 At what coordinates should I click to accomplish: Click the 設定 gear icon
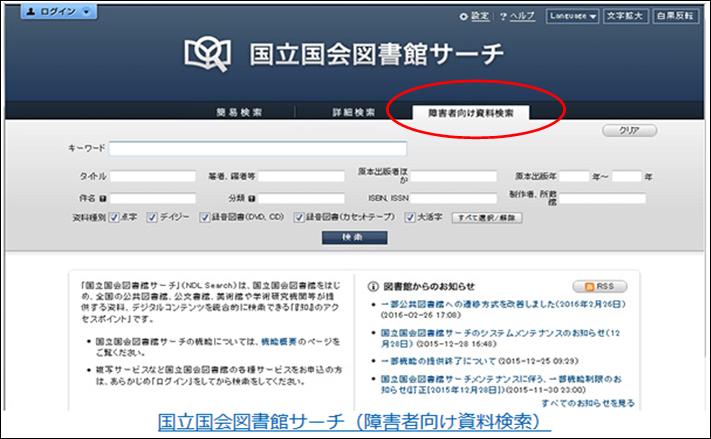(x=463, y=17)
